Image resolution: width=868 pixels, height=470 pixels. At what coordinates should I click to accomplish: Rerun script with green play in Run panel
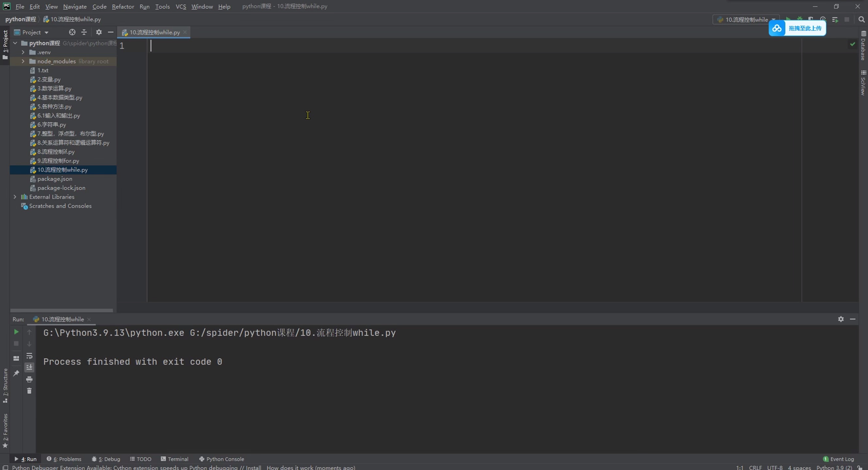tap(16, 332)
